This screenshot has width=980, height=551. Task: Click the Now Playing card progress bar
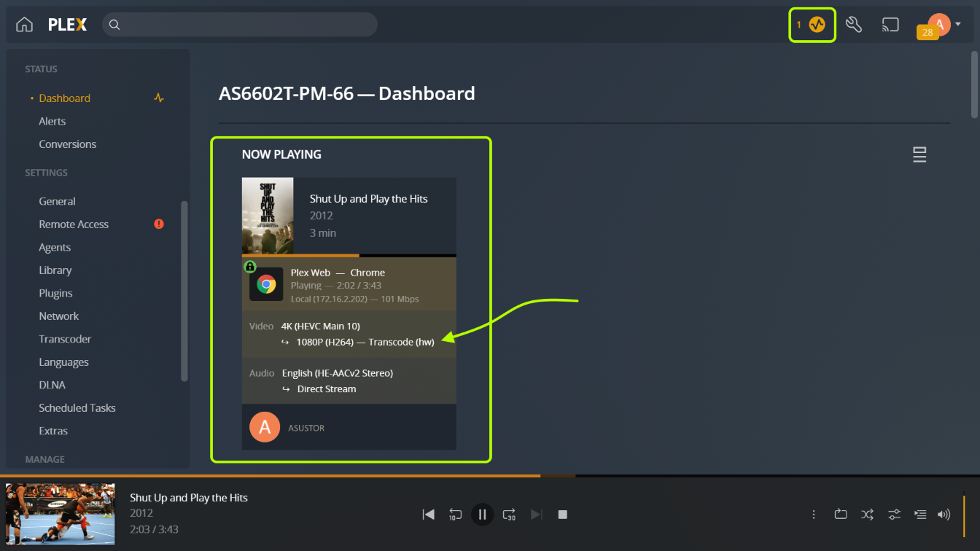tap(349, 255)
